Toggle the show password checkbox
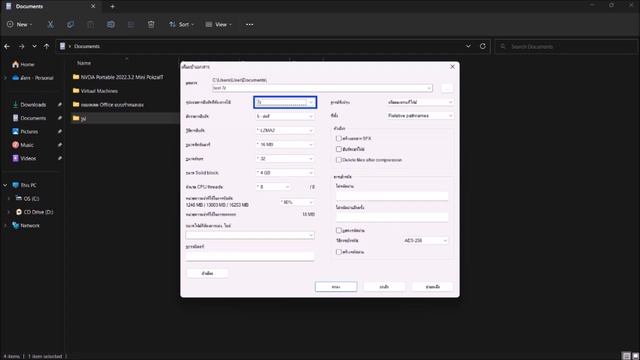Viewport: 640px width, 360px height. click(338, 230)
